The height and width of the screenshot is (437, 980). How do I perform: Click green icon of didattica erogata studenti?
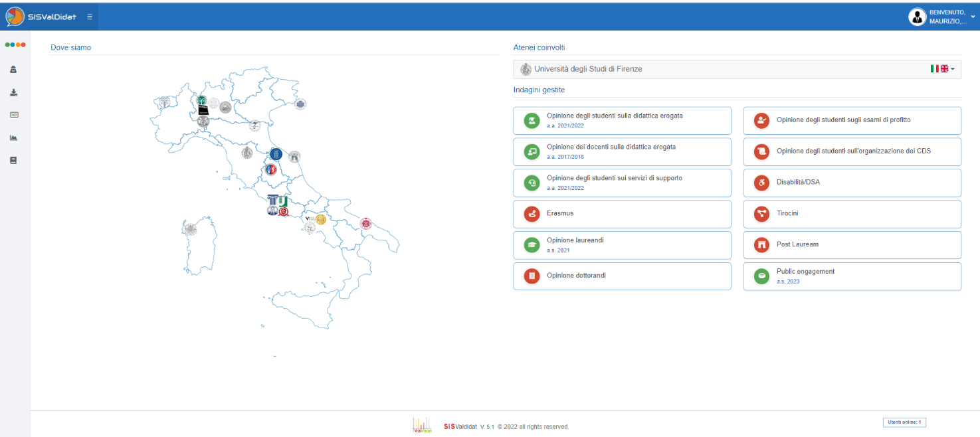[532, 120]
